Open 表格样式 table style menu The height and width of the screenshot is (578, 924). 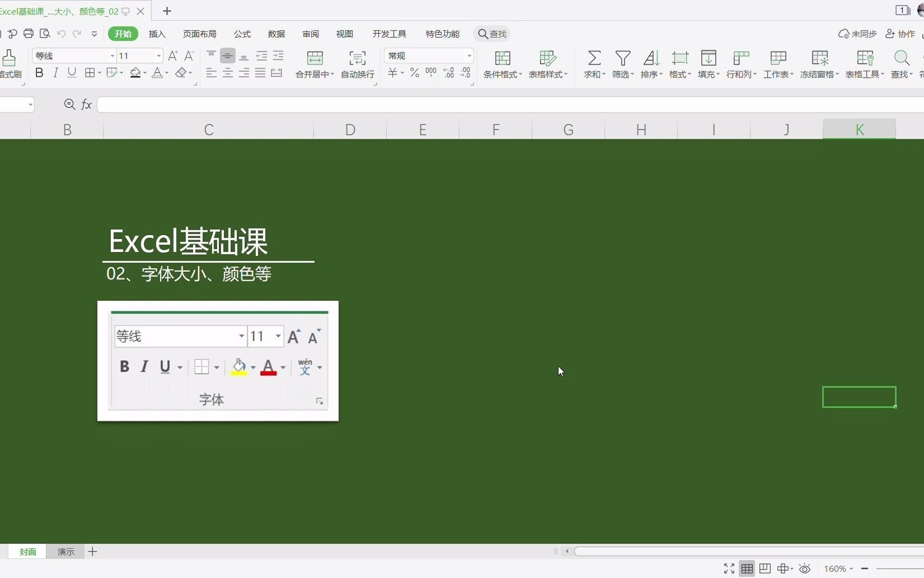coord(548,65)
